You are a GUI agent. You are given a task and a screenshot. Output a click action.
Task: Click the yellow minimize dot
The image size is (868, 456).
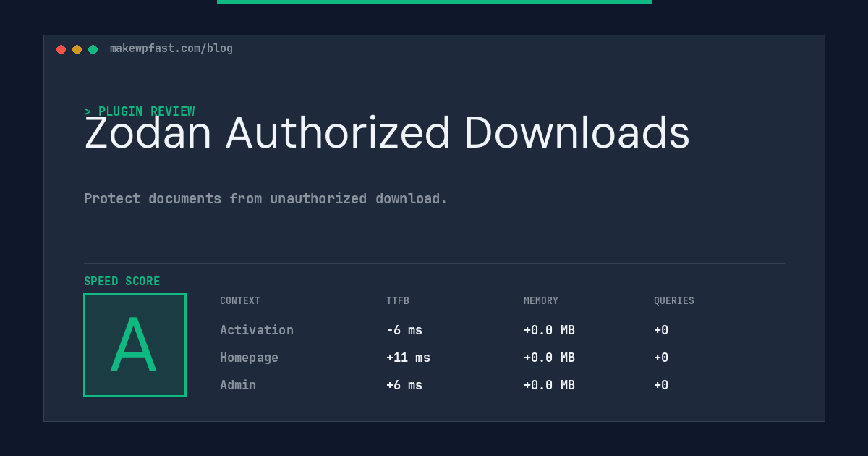pyautogui.click(x=77, y=49)
